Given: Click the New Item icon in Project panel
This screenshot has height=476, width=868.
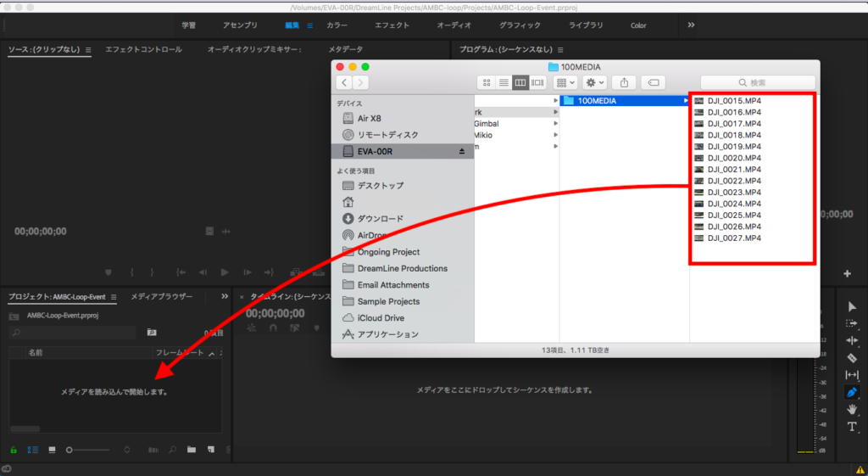Looking at the screenshot, I should [x=211, y=450].
